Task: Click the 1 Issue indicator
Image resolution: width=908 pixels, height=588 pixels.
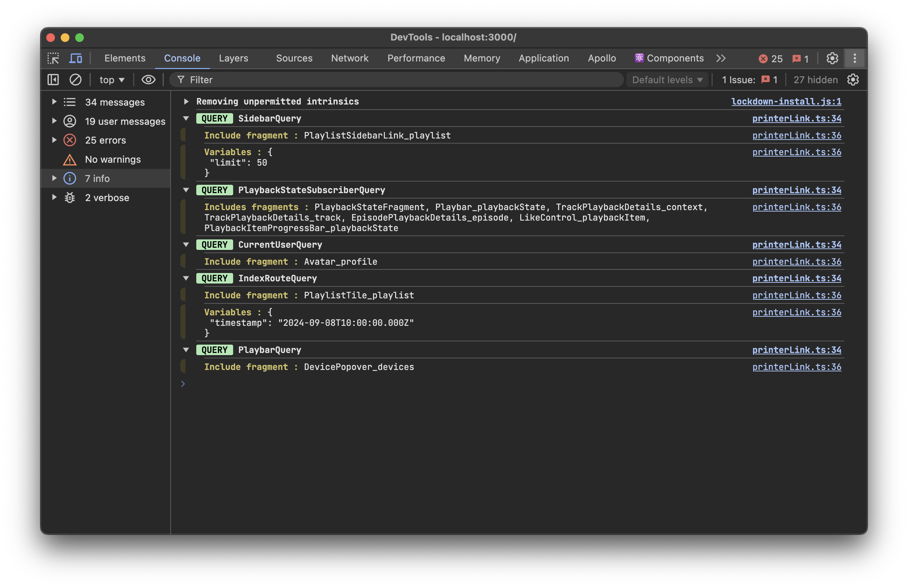Action: click(749, 80)
